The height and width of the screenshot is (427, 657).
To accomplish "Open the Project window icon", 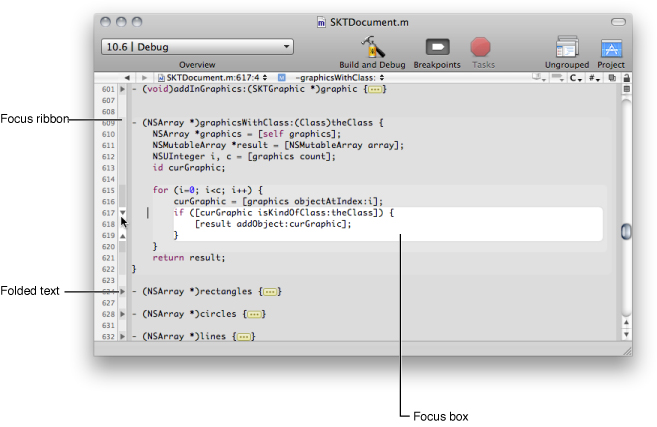I will pos(611,46).
